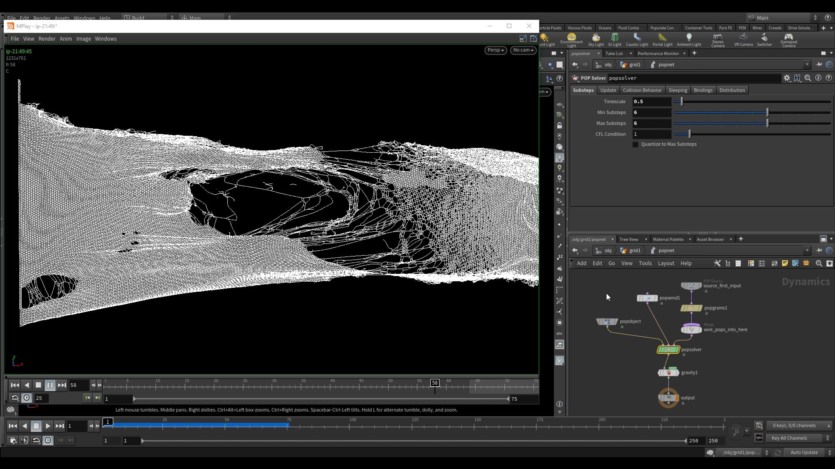
Task: Click network editor find node magnifier
Action: 818,263
